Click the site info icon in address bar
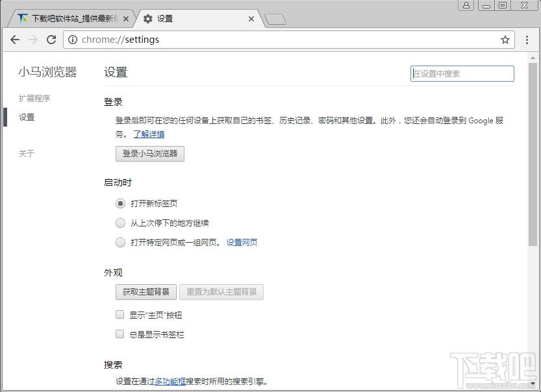541x392 pixels. (x=73, y=40)
